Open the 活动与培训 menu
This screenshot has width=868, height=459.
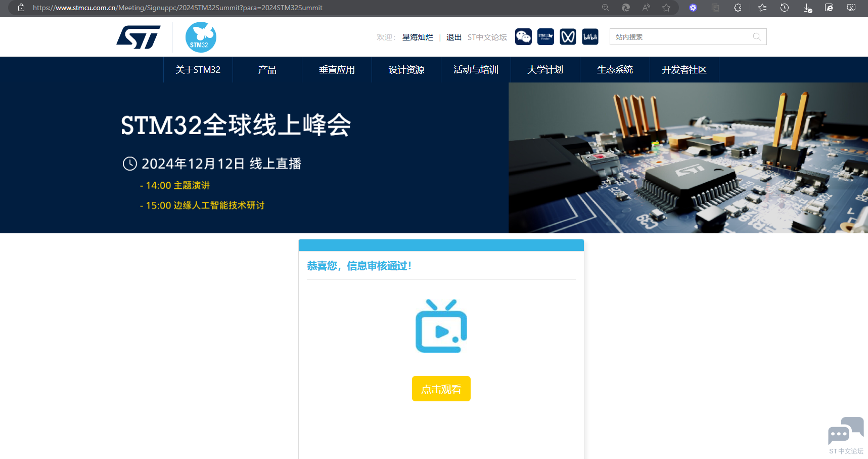pyautogui.click(x=476, y=70)
